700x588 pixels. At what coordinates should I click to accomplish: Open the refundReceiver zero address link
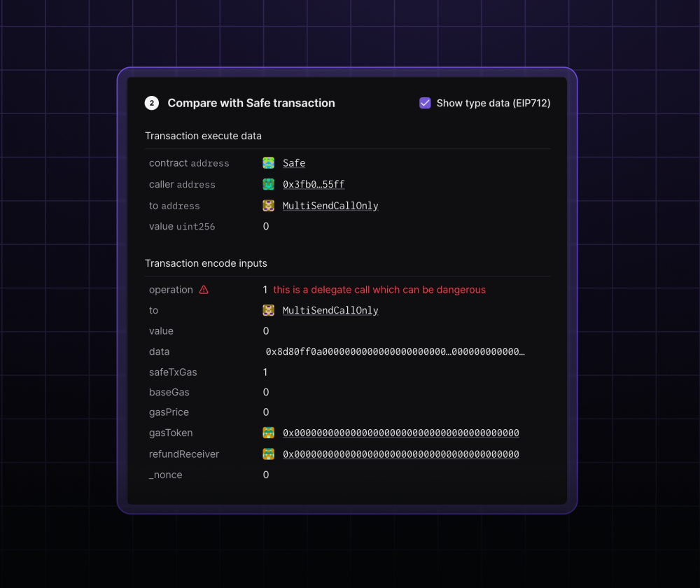pos(400,454)
